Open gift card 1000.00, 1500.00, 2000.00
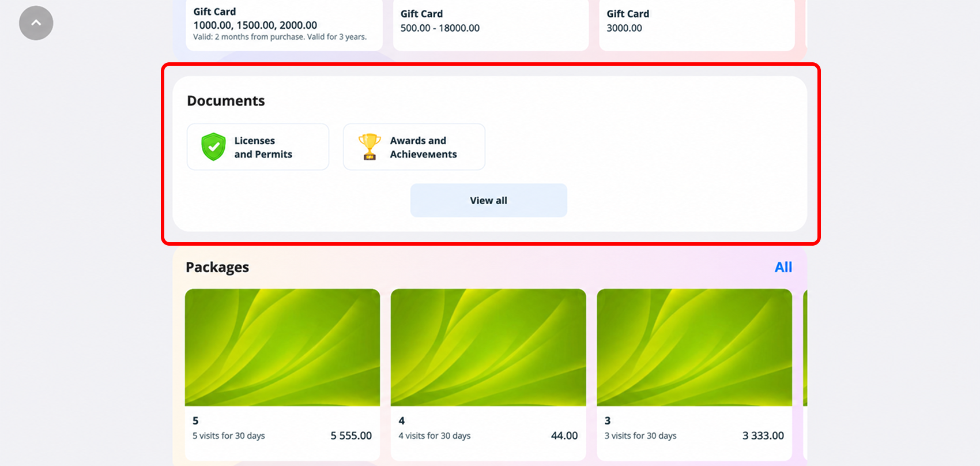This screenshot has height=466, width=980. click(x=284, y=25)
